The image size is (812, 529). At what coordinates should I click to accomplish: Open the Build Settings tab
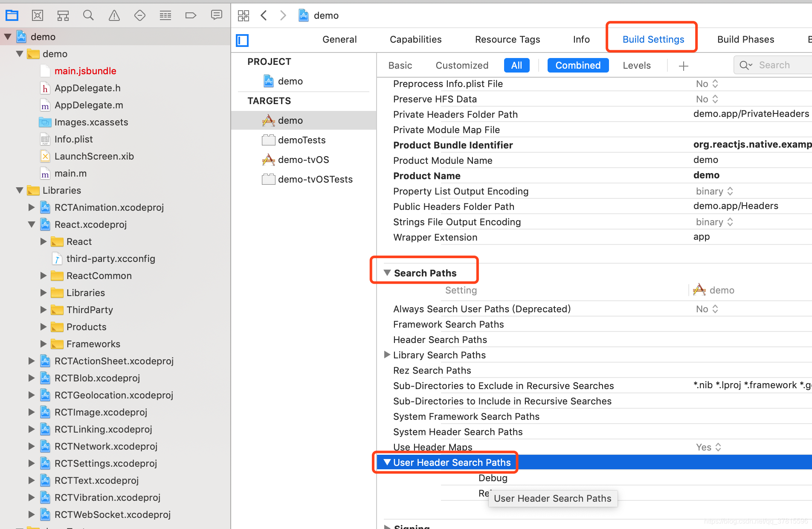tap(653, 39)
